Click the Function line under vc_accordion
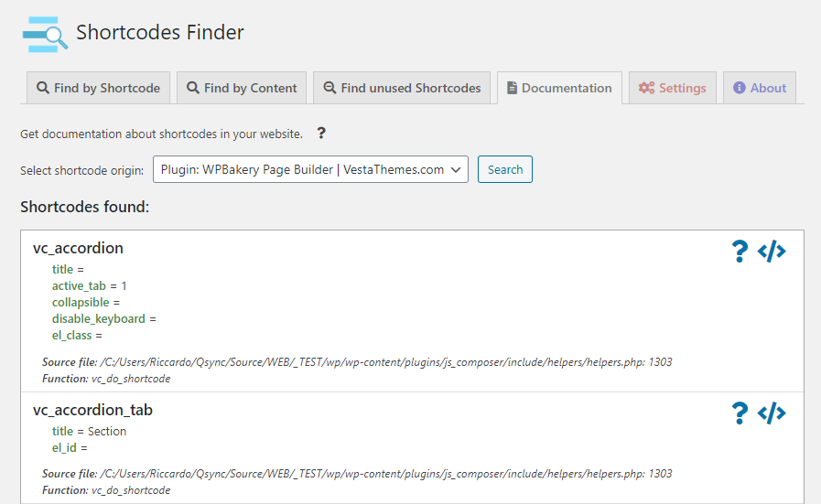Viewport: 821px width, 504px height. click(x=106, y=379)
